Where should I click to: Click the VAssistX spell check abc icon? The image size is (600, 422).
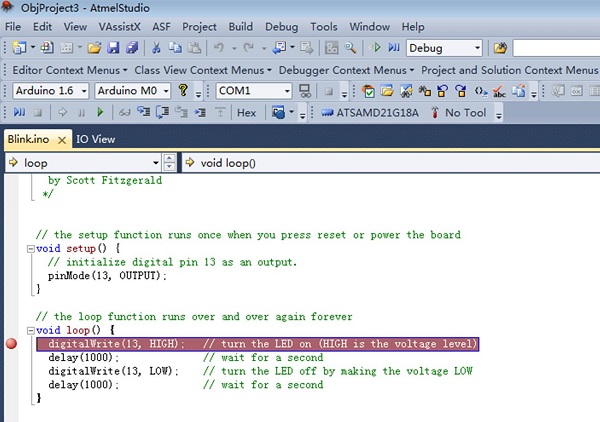tap(499, 91)
